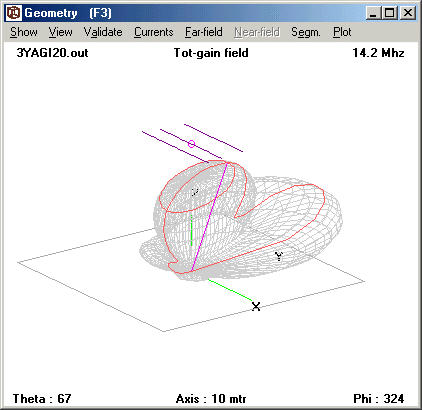This screenshot has width=422, height=410.
Task: Click the Phi : 324 readout
Action: (x=379, y=399)
